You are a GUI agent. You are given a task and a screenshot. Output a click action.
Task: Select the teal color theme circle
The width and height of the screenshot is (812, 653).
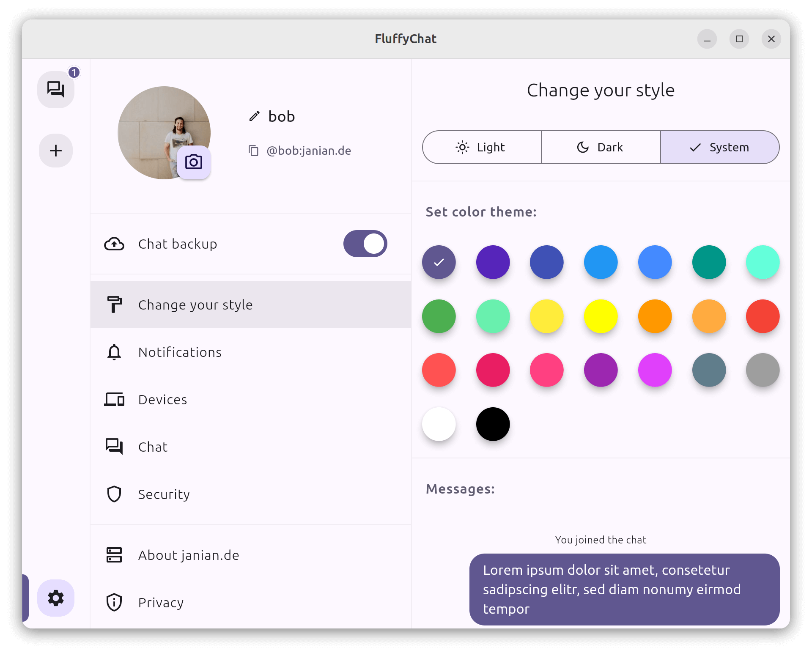coord(709,262)
